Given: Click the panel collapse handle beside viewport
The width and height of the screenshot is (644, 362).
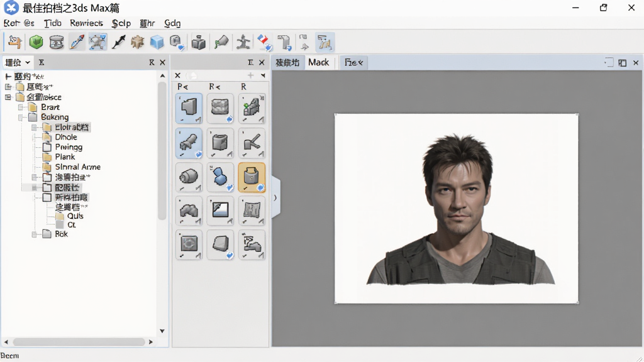Looking at the screenshot, I should point(275,198).
